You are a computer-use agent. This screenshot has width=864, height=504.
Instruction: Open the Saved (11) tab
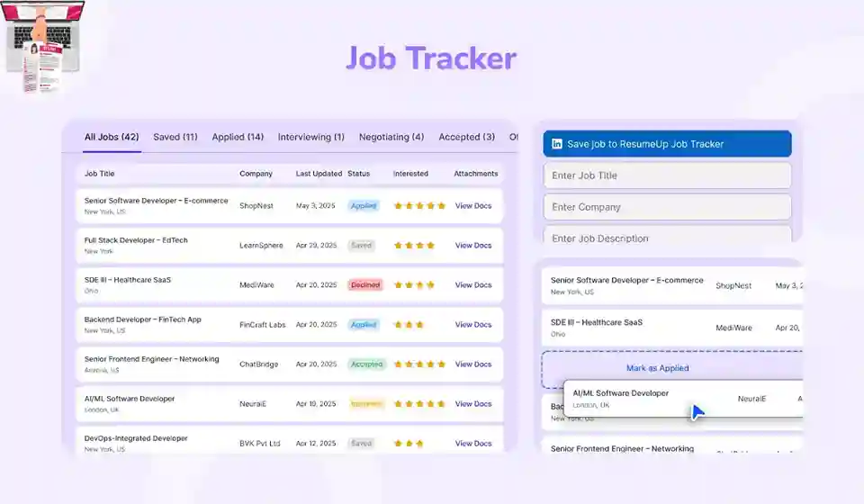click(175, 137)
